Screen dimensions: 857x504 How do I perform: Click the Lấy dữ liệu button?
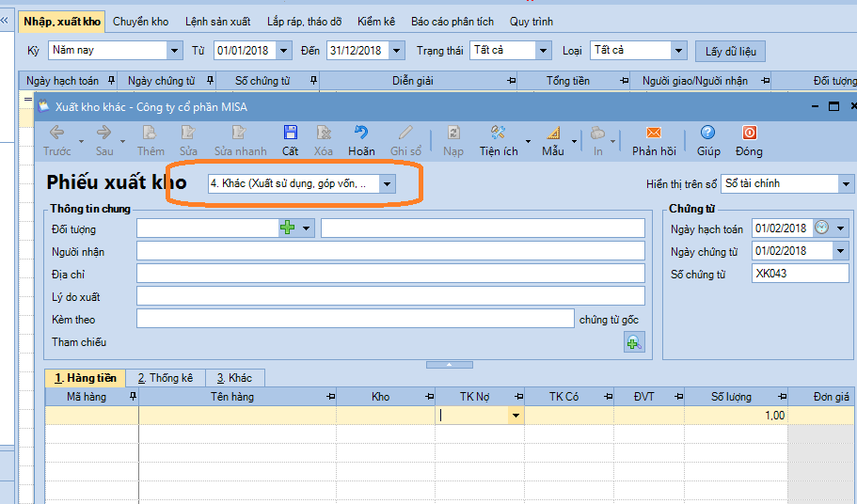click(730, 52)
